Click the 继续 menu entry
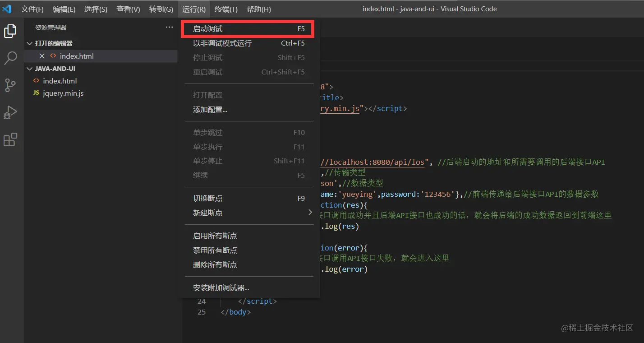This screenshot has height=343, width=644. coord(249,176)
